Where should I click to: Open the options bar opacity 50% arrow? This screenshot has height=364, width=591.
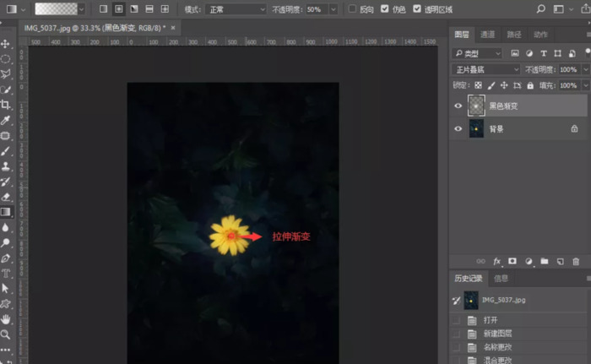[333, 9]
